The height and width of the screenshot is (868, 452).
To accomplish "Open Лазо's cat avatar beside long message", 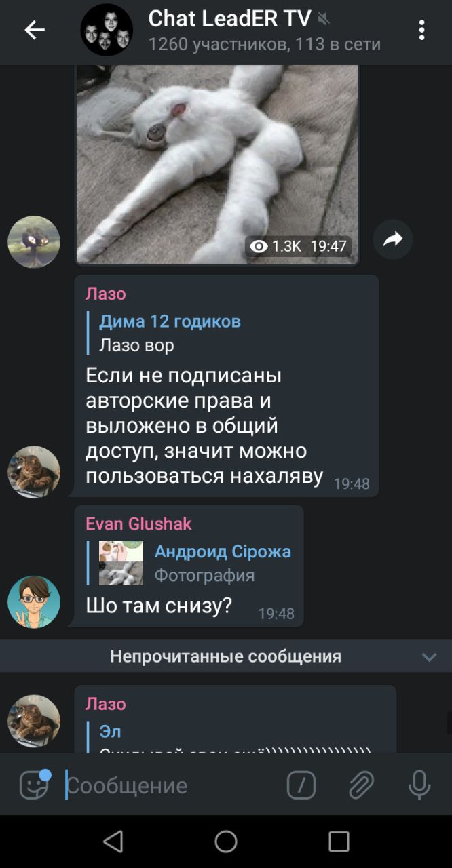I will click(34, 472).
